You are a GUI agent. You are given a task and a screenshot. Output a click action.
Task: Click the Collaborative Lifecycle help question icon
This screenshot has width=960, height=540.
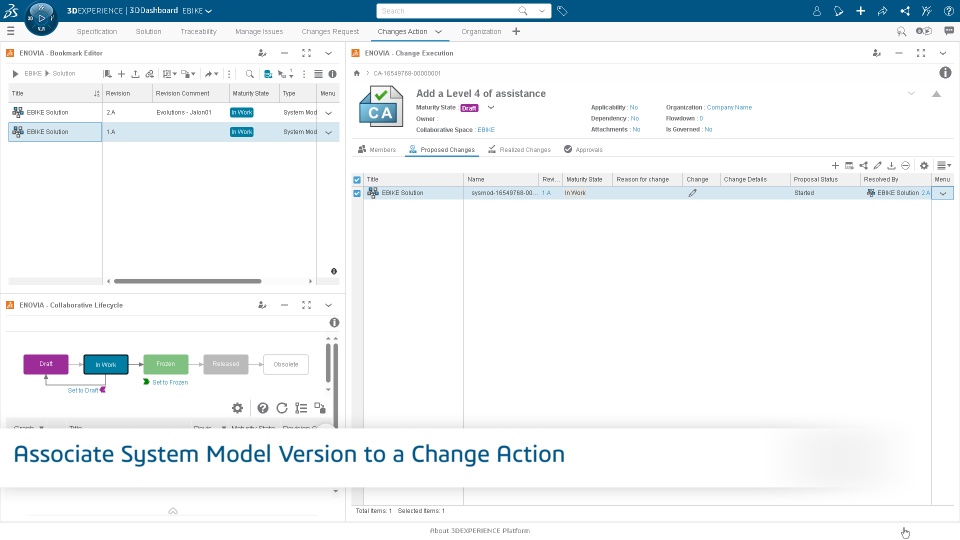click(263, 408)
